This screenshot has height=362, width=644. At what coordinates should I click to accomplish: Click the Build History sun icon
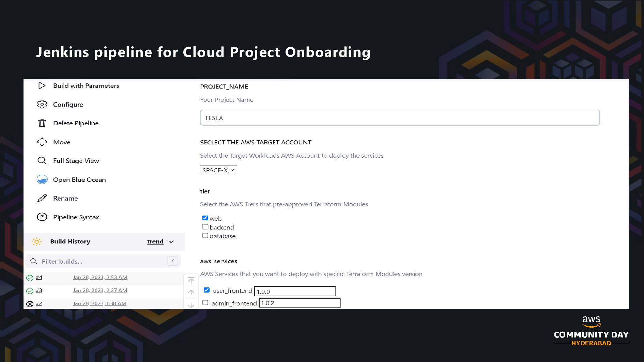pyautogui.click(x=36, y=241)
